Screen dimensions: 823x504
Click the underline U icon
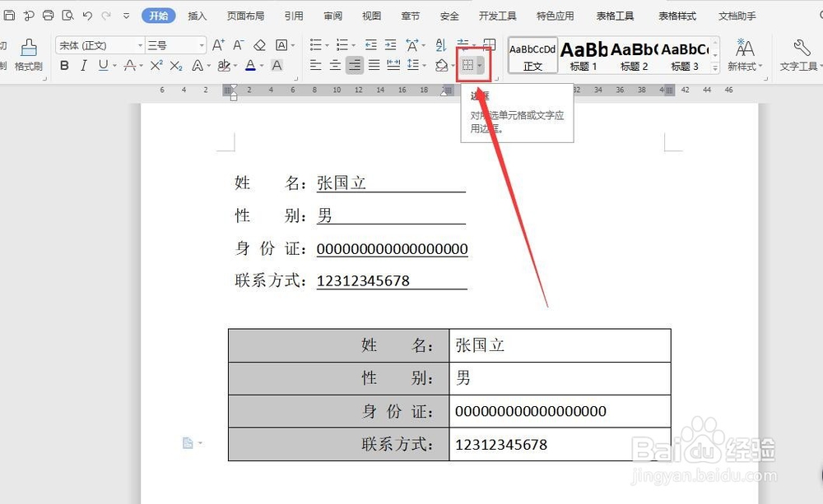tap(104, 65)
